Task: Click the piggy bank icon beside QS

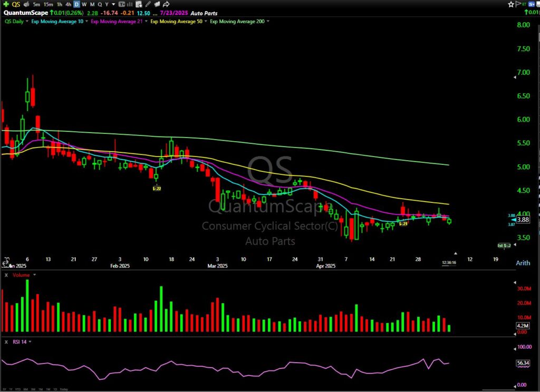Action: [x=26, y=4]
